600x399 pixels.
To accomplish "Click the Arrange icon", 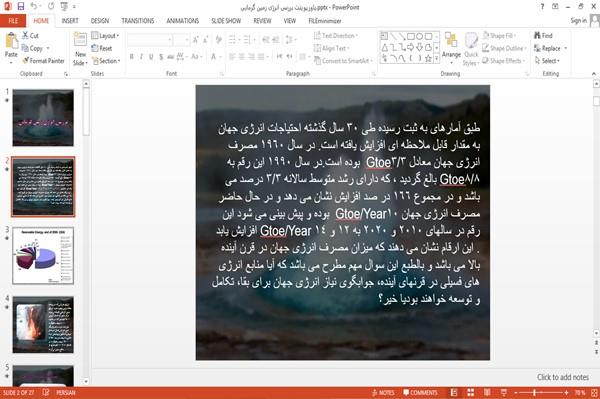I will click(x=451, y=40).
